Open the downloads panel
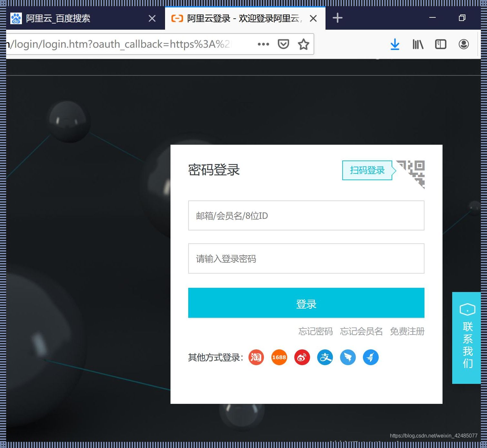Image resolution: width=487 pixels, height=448 pixels. tap(395, 44)
